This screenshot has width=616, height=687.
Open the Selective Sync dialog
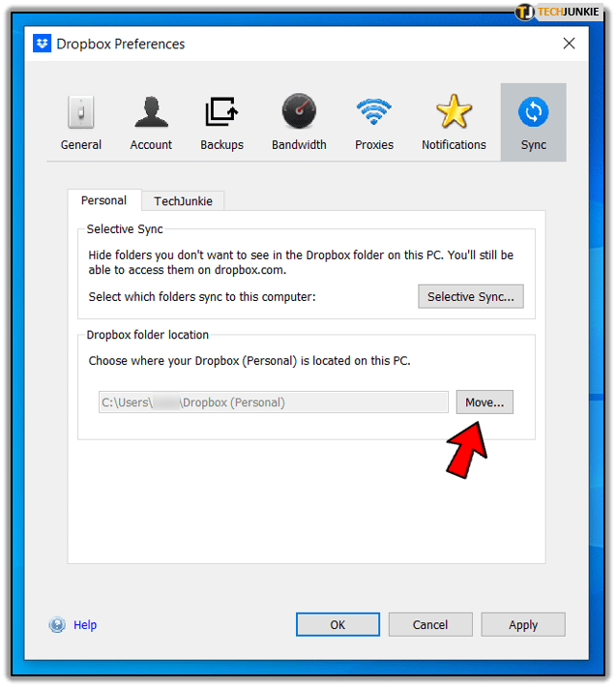pyautogui.click(x=471, y=297)
